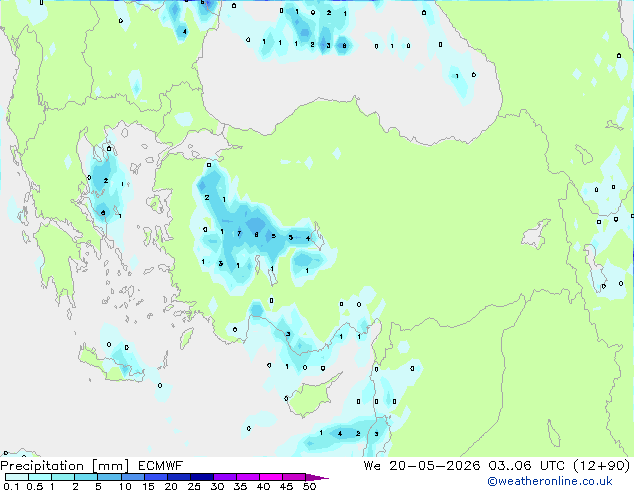Click the legend label 35

pyautogui.click(x=240, y=486)
